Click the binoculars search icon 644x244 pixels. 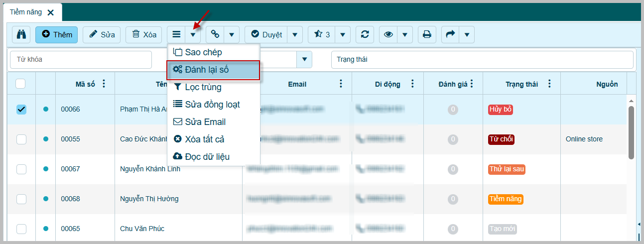pyautogui.click(x=21, y=34)
